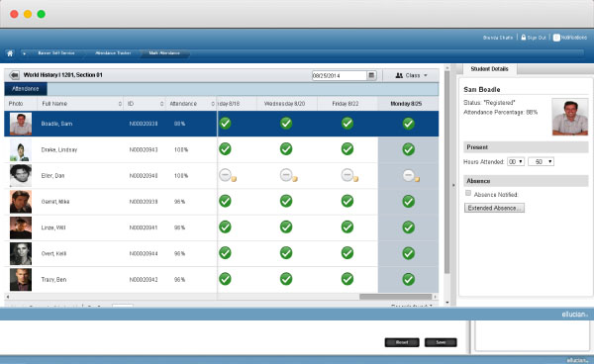Click the home icon in breadcrumb bar

click(10, 53)
